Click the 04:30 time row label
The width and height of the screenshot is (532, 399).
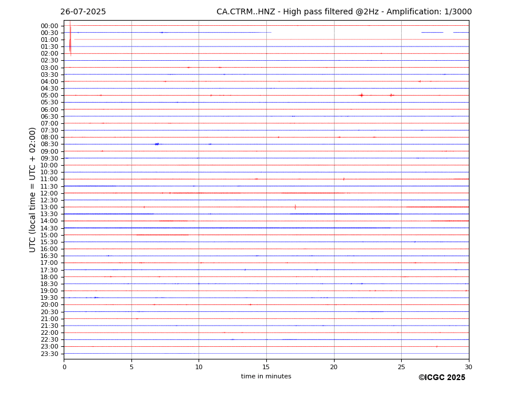tap(49, 88)
